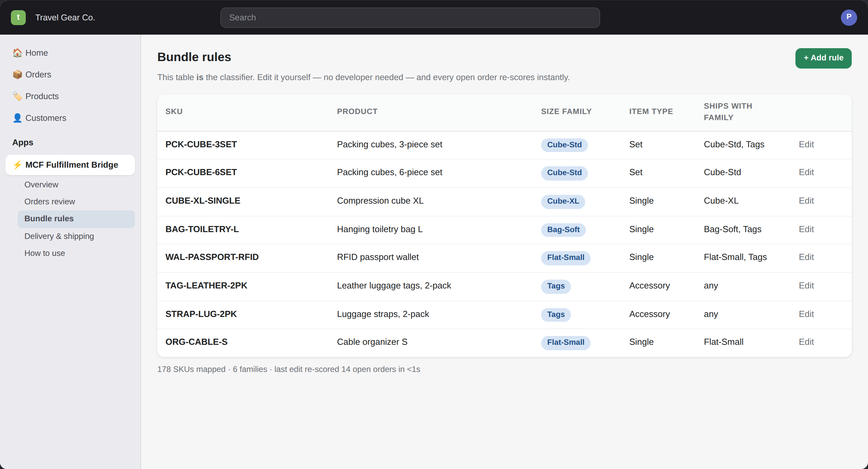This screenshot has height=469, width=868.
Task: Click the ITEM TYPE column header
Action: click(x=651, y=112)
